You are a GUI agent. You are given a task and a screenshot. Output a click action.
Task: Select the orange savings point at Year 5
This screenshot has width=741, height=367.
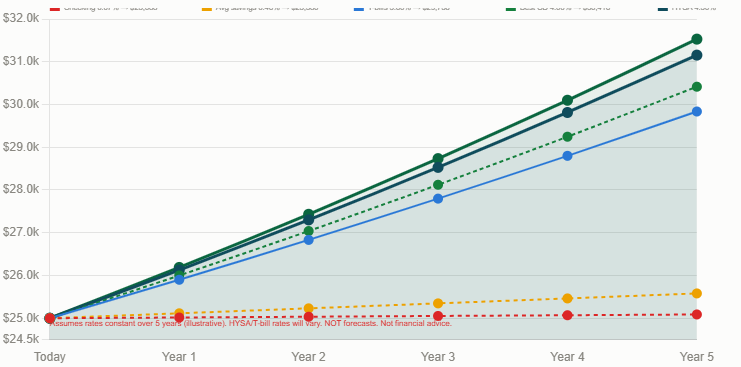pos(697,293)
